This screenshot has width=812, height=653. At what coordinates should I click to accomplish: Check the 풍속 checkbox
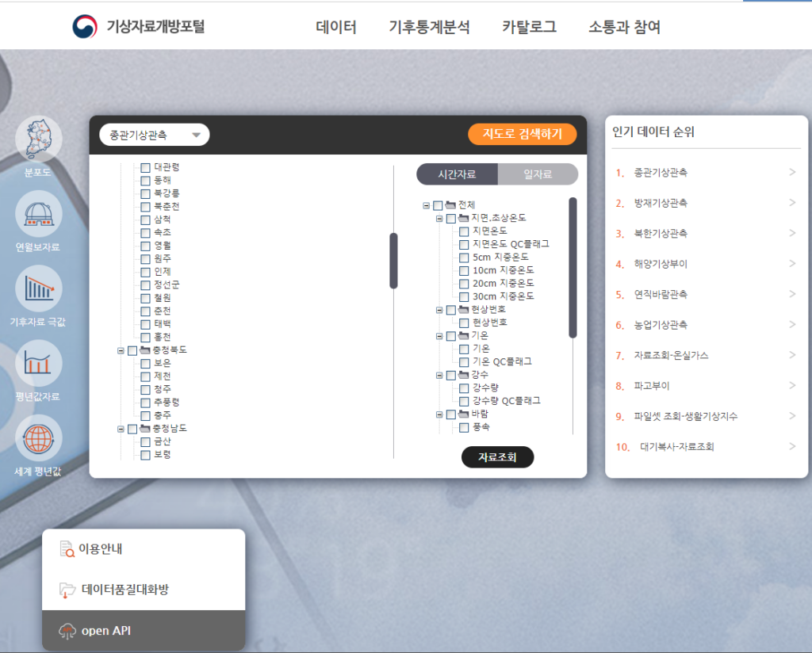tap(464, 427)
